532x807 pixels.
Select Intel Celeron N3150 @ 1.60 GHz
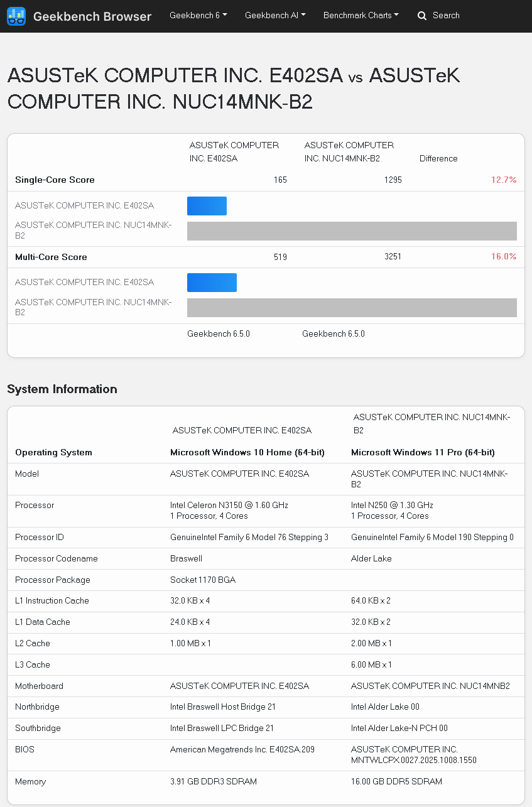click(229, 505)
